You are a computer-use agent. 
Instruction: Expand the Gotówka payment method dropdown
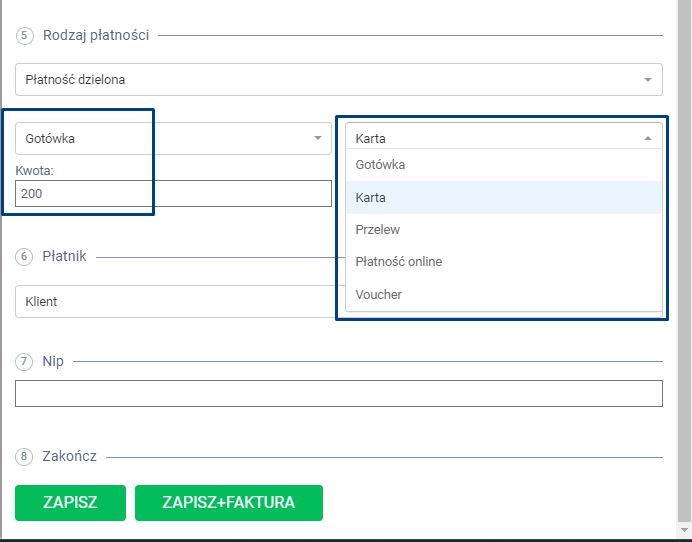(173, 138)
